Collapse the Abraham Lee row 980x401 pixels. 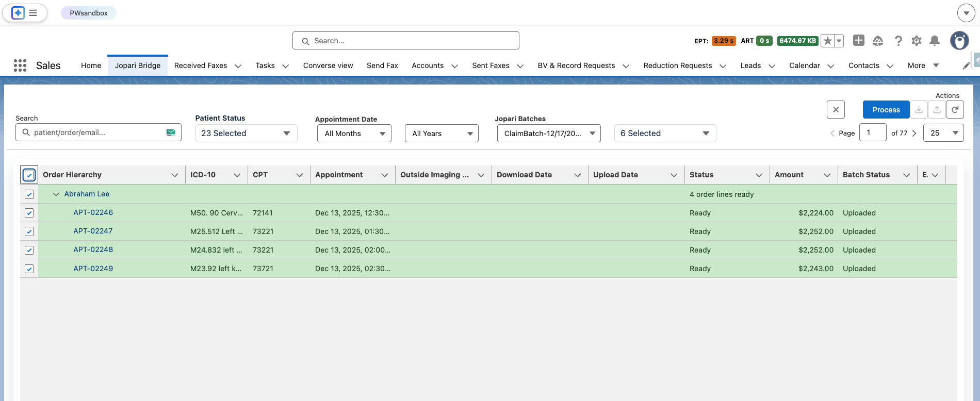(56, 194)
